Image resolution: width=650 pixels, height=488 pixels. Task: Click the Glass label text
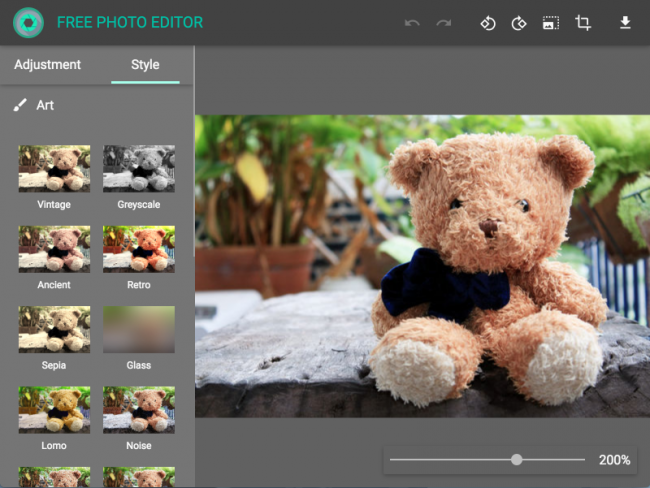pyautogui.click(x=139, y=365)
